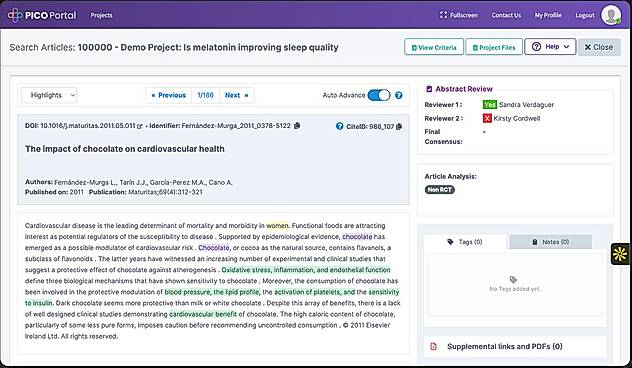Copy the CiteID with the clipboard icon

click(399, 127)
